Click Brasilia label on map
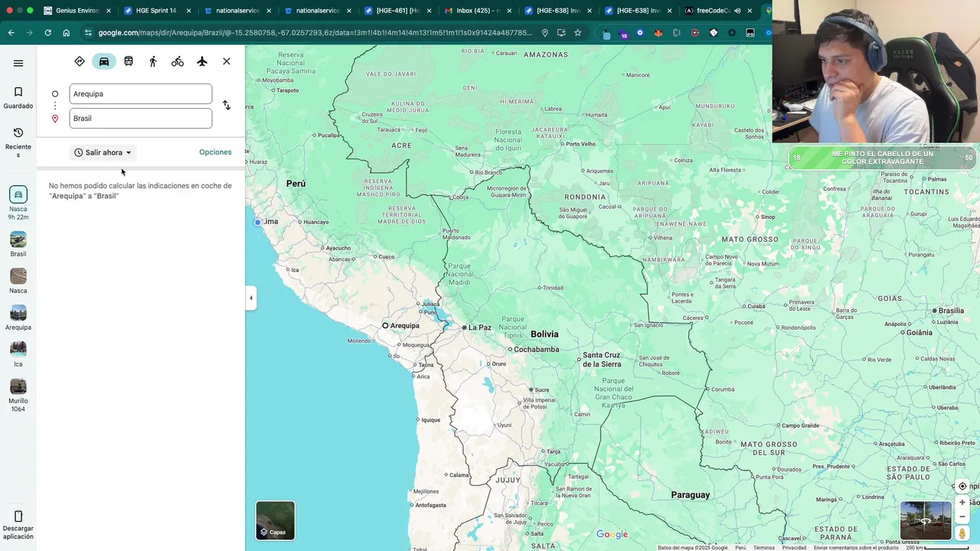 [x=951, y=311]
